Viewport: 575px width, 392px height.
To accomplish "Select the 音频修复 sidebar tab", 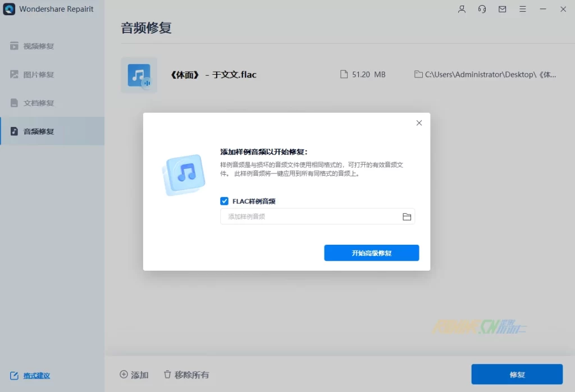I will click(38, 131).
